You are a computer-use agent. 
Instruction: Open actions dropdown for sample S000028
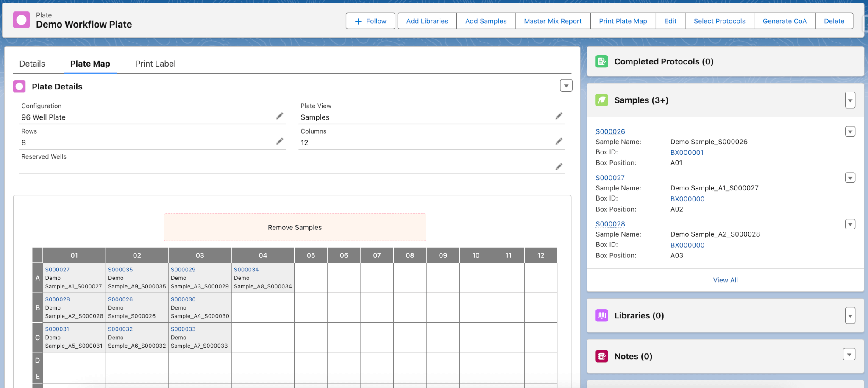[x=850, y=224]
